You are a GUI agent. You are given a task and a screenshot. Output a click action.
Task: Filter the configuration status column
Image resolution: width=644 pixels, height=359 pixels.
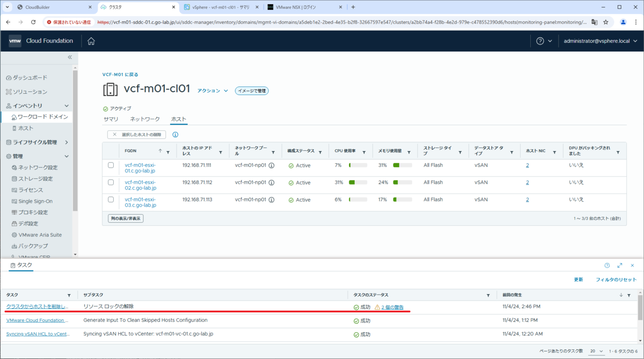pyautogui.click(x=320, y=152)
